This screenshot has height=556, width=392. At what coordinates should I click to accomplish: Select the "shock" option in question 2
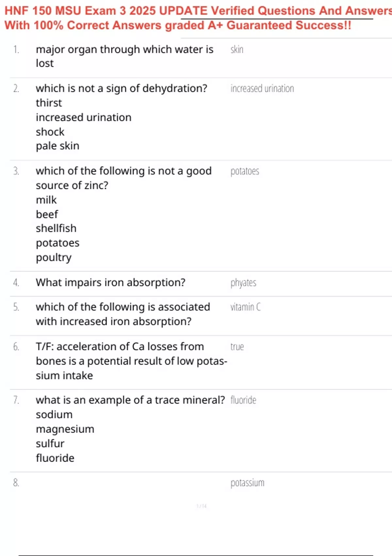[x=50, y=132]
